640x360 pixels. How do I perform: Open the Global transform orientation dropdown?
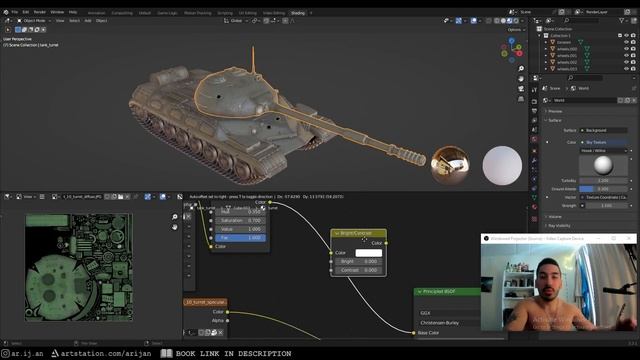pyautogui.click(x=236, y=20)
